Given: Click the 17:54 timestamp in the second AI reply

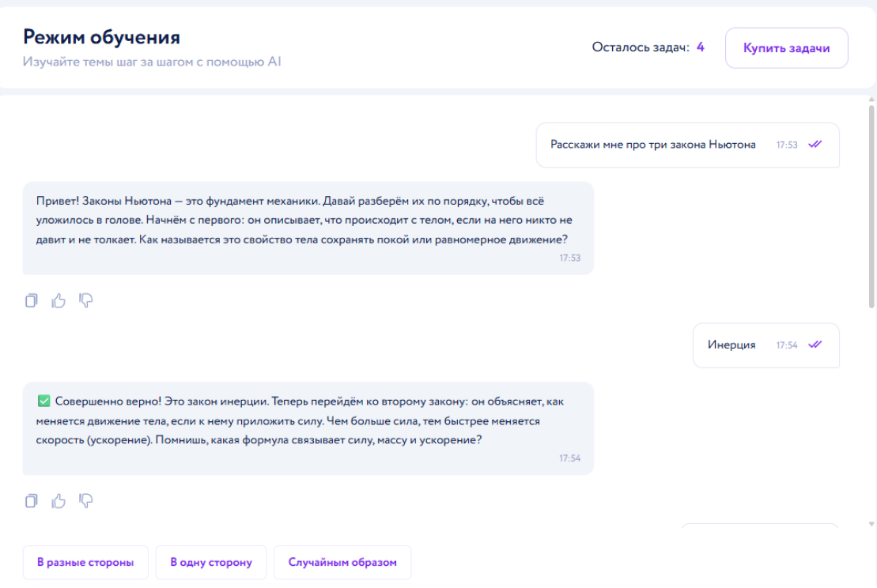Looking at the screenshot, I should pyautogui.click(x=570, y=458).
